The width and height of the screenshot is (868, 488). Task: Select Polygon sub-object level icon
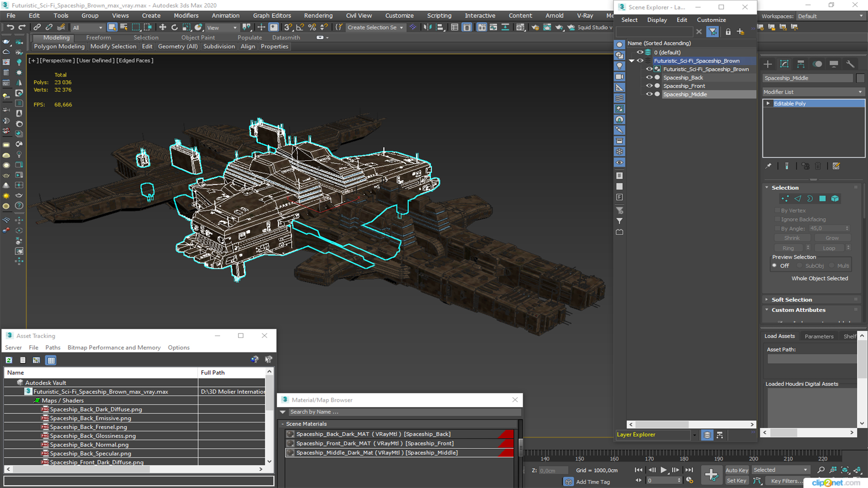click(822, 199)
